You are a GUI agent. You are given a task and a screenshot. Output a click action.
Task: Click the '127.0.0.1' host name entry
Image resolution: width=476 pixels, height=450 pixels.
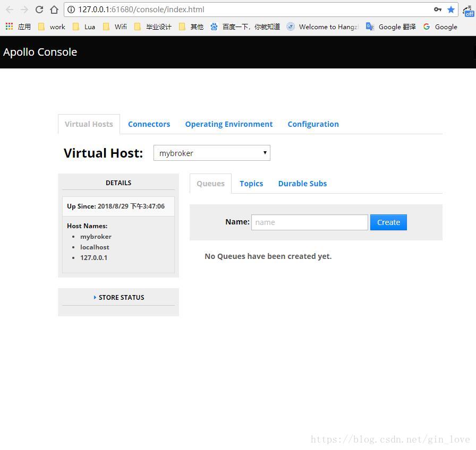tap(94, 258)
